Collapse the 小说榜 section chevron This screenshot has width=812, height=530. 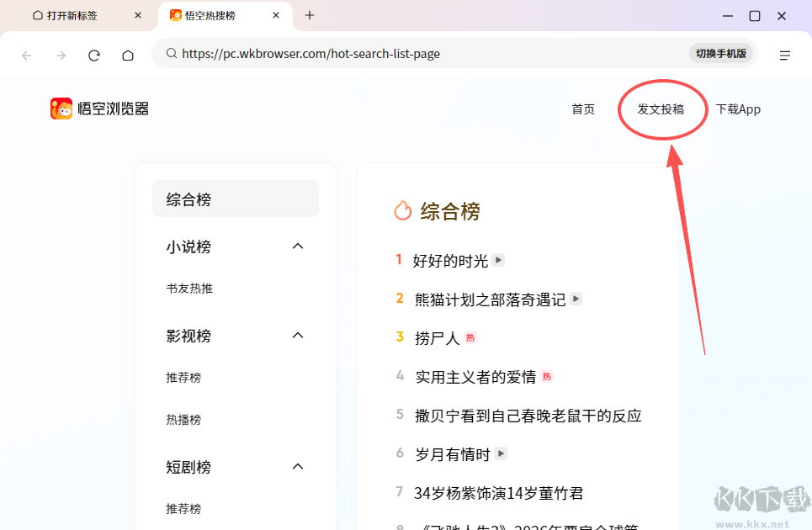click(x=297, y=246)
